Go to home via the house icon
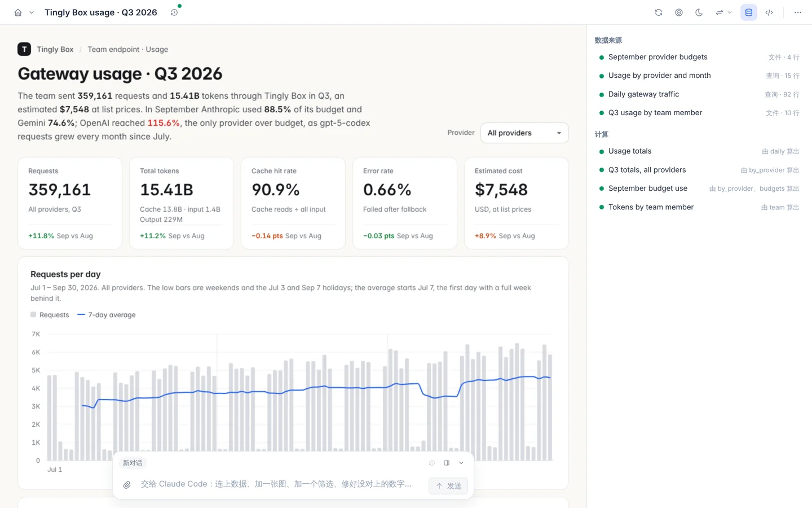 pyautogui.click(x=18, y=12)
